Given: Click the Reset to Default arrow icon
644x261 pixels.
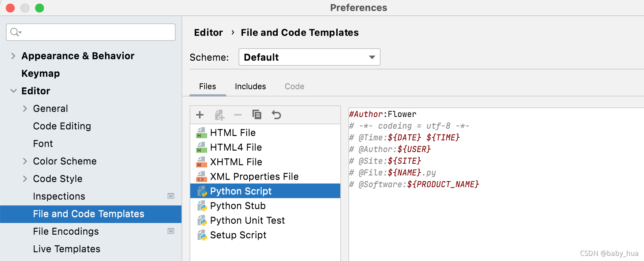Looking at the screenshot, I should 276,115.
